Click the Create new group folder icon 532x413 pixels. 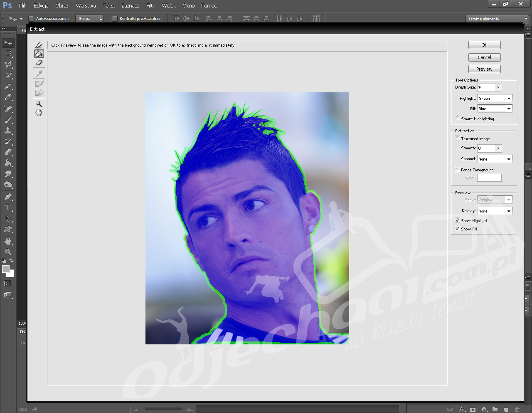(495, 410)
